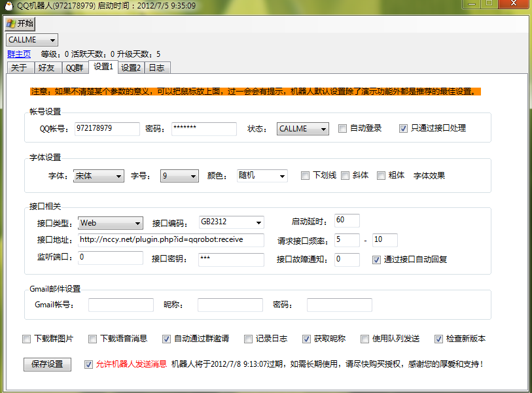Open the CALLME status dropdown under toolbar
Viewport: 532px width, 393px height.
[x=32, y=40]
